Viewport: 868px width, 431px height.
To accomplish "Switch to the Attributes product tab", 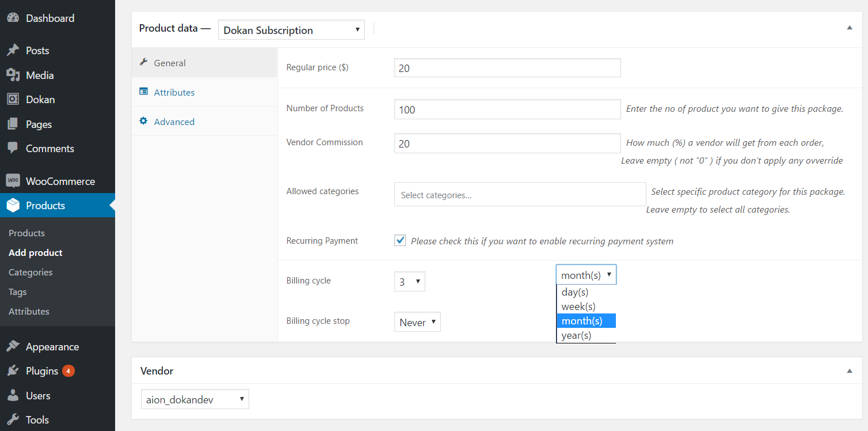I will point(204,92).
